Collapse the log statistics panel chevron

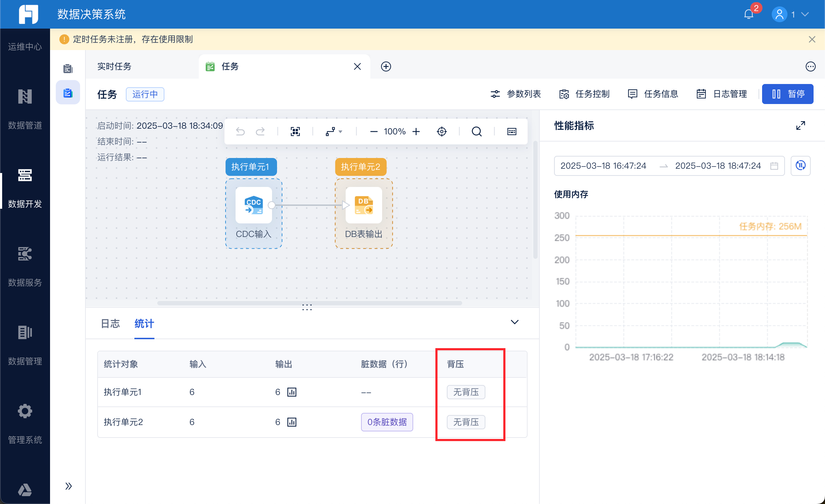coord(515,322)
